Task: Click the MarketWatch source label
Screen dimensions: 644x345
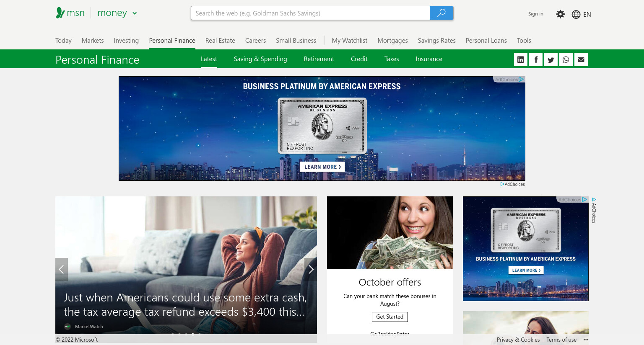Action: [89, 327]
